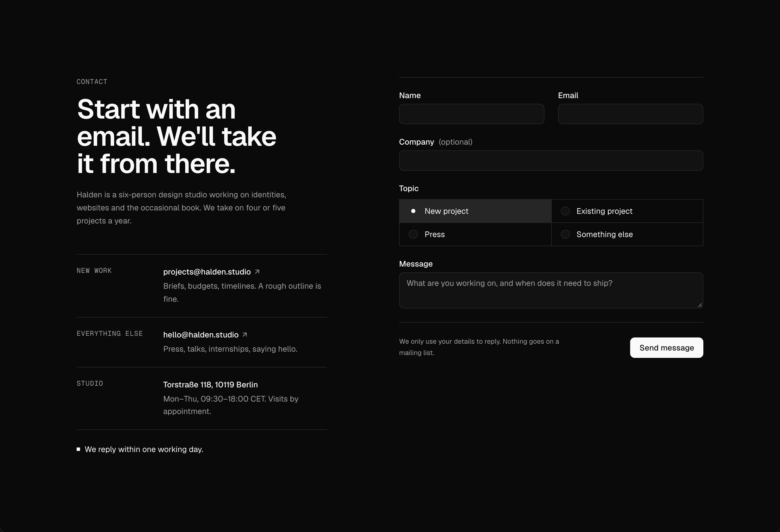Click the 'Start with an email' headline

(177, 136)
